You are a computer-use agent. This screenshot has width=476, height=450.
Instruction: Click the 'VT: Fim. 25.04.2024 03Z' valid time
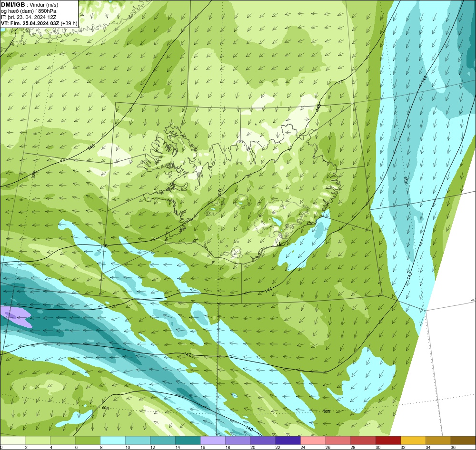pos(30,23)
